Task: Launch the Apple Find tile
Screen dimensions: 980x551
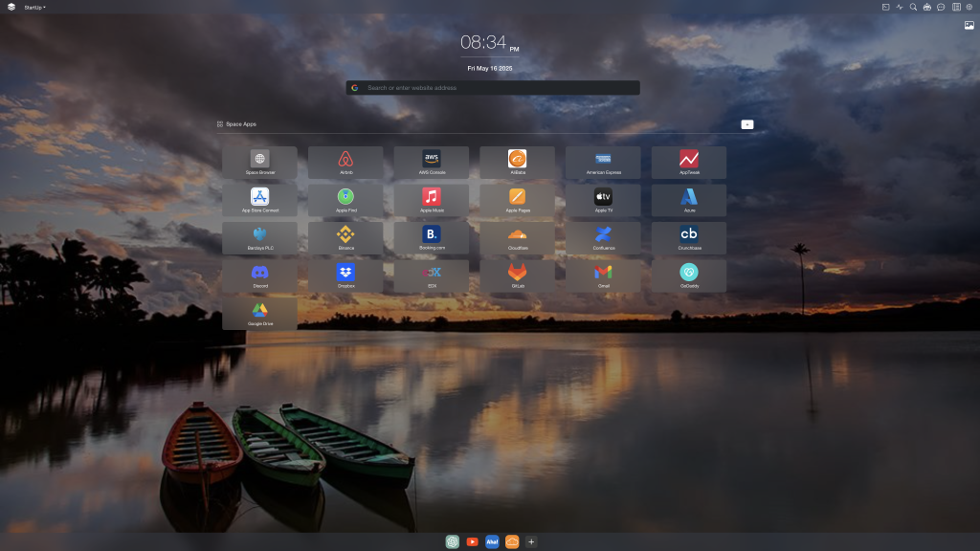Action: tap(345, 201)
